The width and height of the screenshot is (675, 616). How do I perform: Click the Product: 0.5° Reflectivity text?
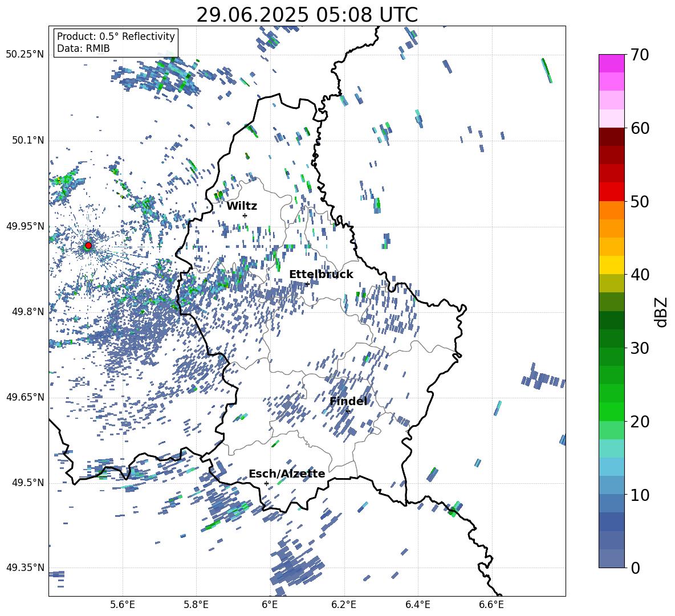(x=116, y=36)
